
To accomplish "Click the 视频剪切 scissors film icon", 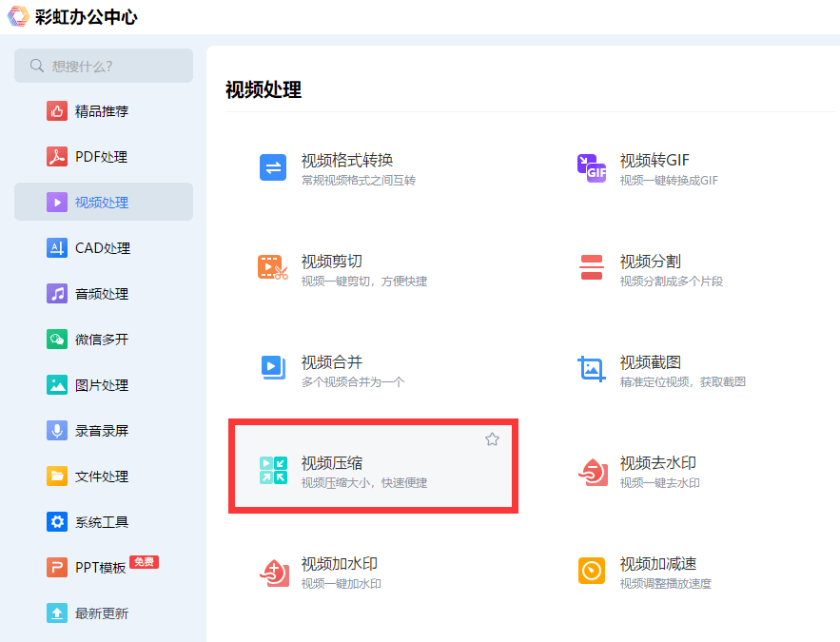I will click(x=273, y=267).
